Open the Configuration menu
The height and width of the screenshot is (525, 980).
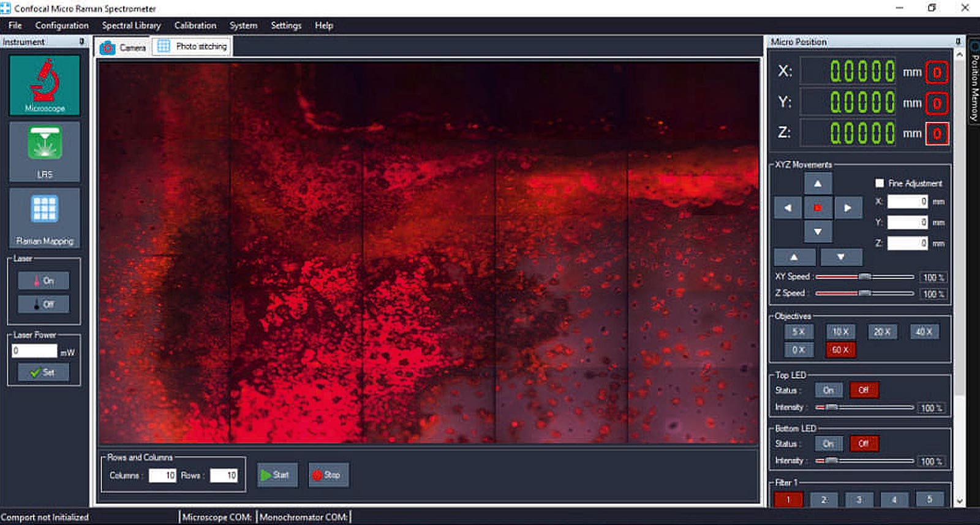pos(62,25)
